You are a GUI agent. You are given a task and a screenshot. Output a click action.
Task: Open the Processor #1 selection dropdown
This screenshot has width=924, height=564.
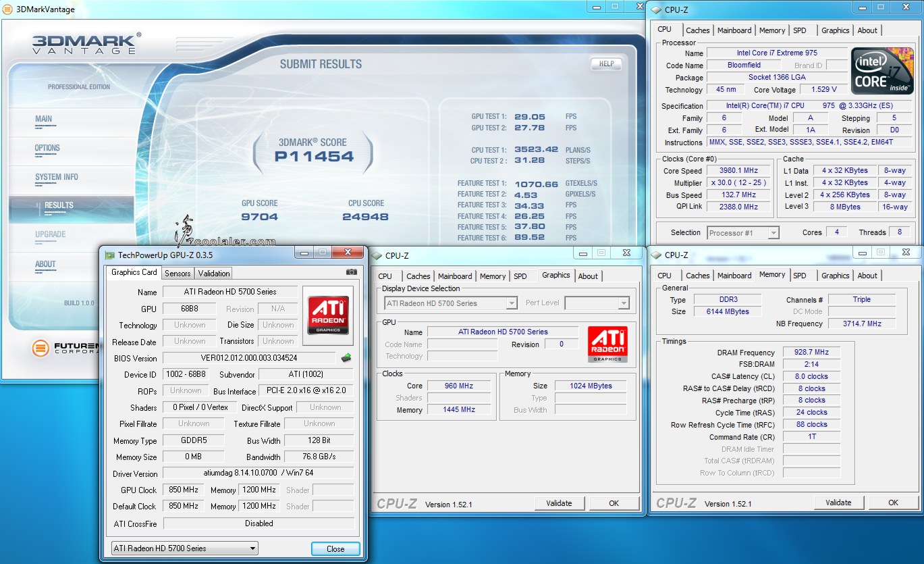(743, 233)
